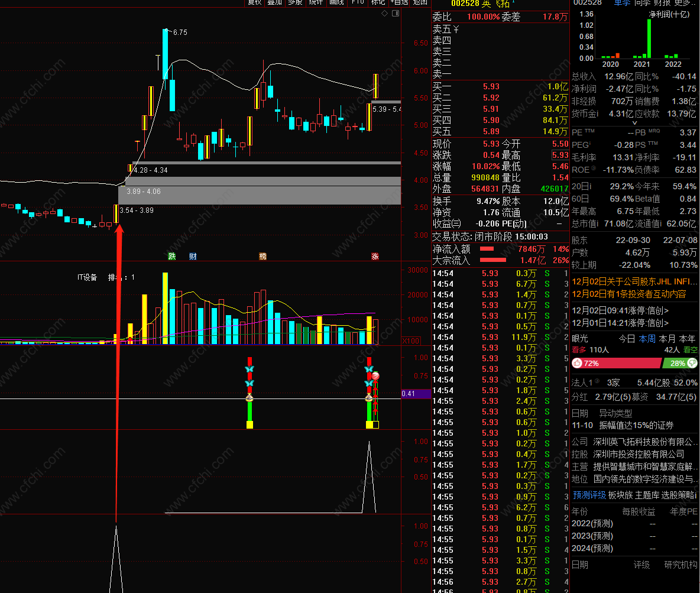The image size is (700, 593).
Task: Open the 板块族 tab
Action: (x=620, y=495)
